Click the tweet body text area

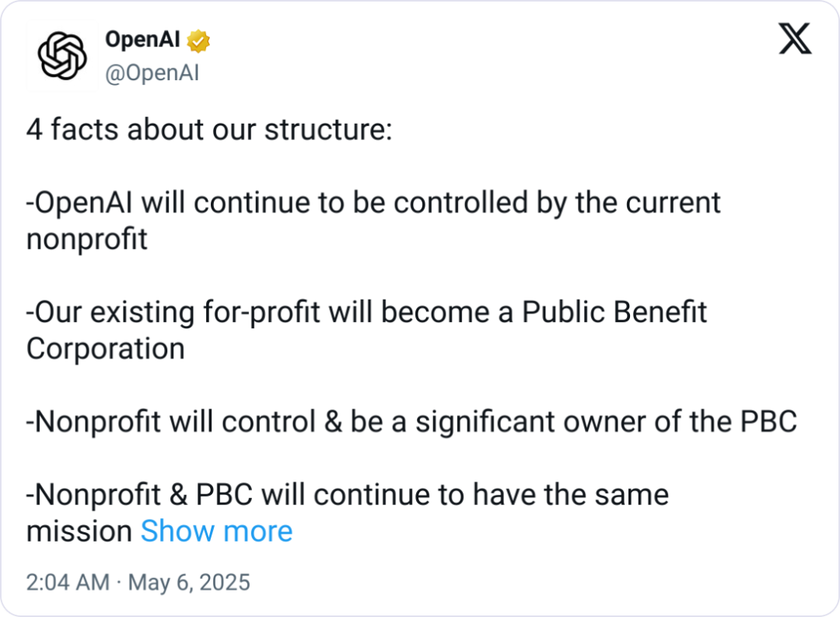[x=373, y=311]
